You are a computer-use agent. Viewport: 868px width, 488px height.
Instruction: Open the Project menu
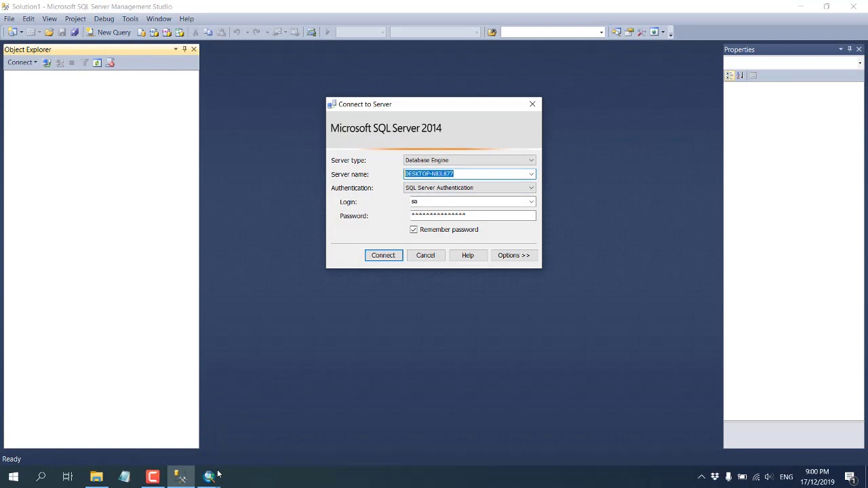[75, 18]
